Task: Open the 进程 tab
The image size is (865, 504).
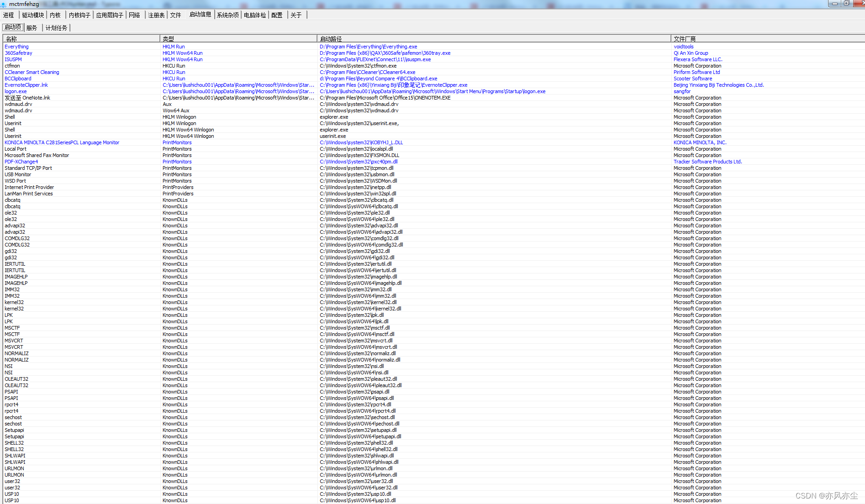Action: (x=9, y=15)
